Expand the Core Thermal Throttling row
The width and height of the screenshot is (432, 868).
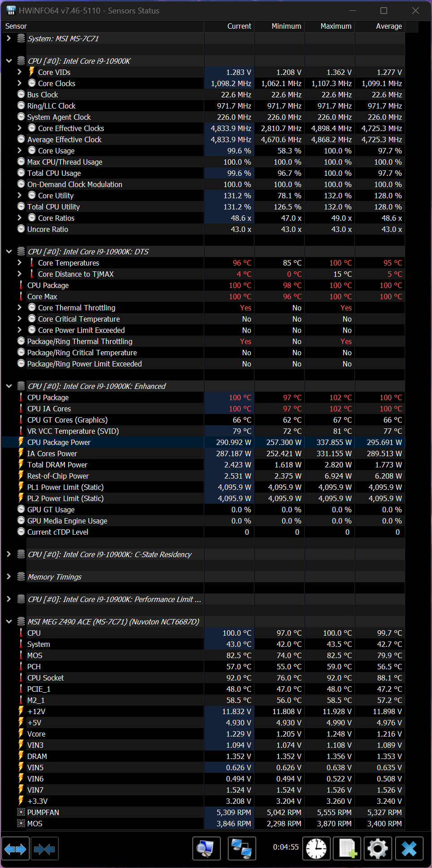(x=19, y=307)
